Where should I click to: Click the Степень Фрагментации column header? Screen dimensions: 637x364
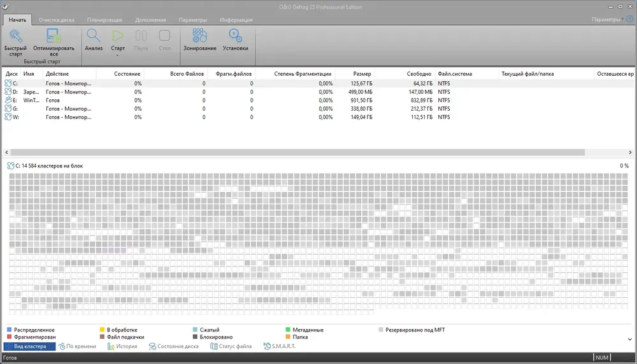[x=302, y=74]
